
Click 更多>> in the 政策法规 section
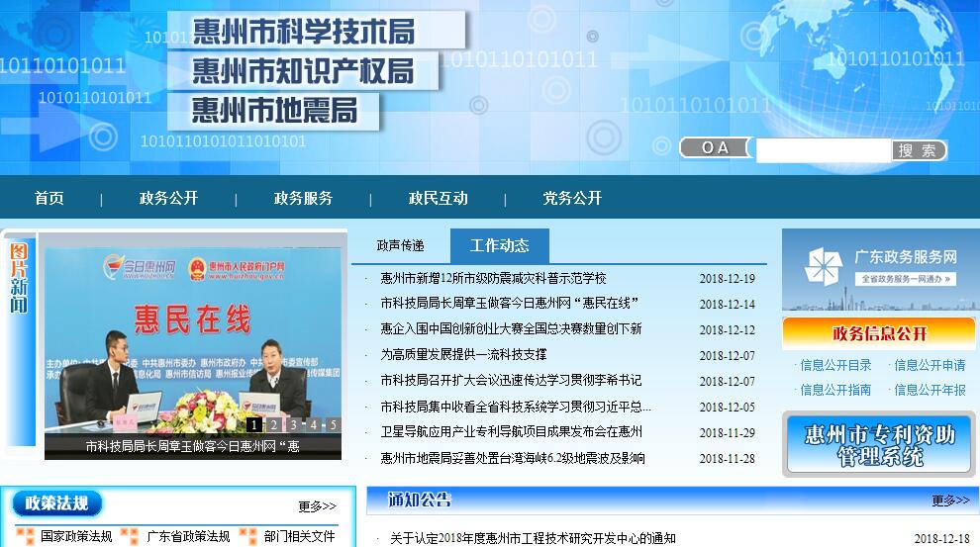coord(317,506)
